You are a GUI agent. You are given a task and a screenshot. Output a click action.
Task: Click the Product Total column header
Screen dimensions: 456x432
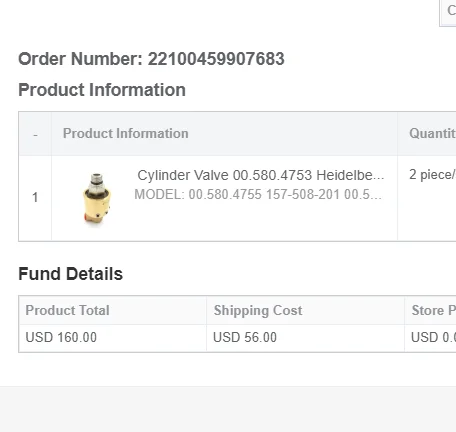(x=67, y=310)
